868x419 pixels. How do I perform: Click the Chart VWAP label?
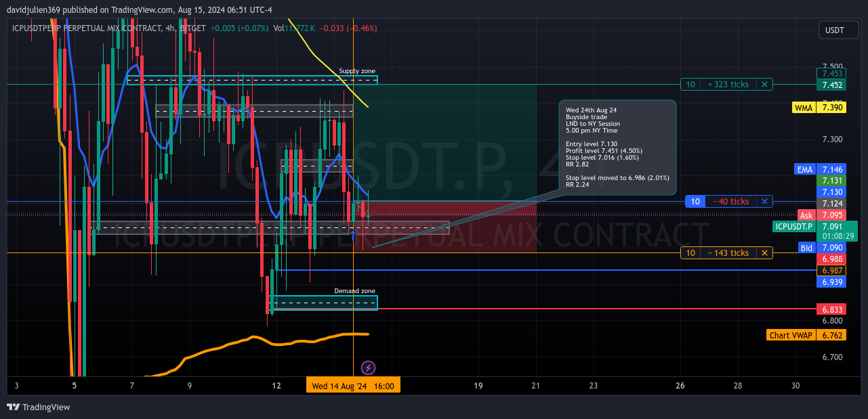[791, 335]
